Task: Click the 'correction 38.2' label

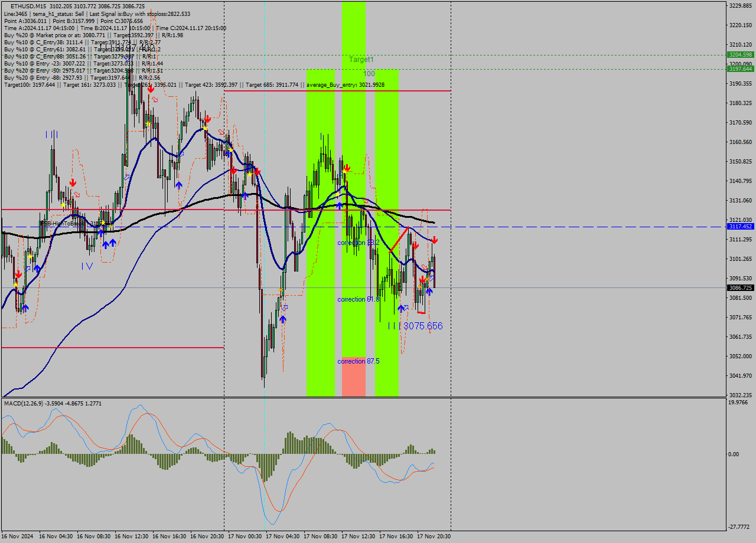Action: pyautogui.click(x=359, y=243)
